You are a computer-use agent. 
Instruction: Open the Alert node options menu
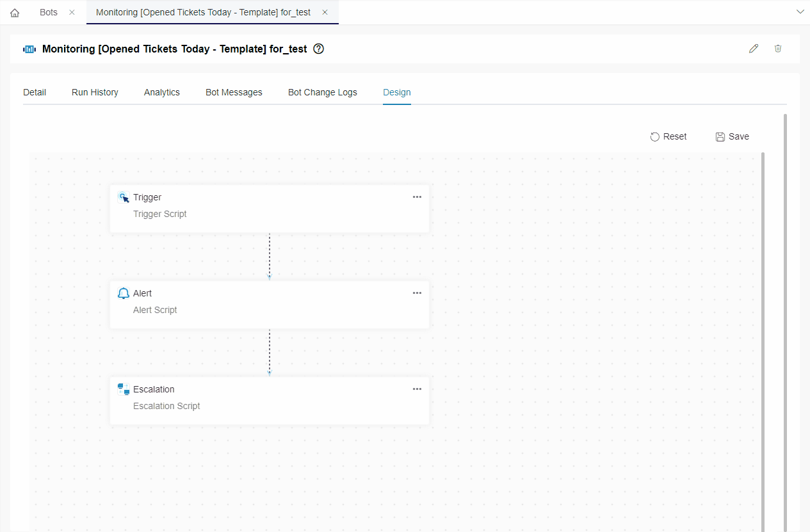(417, 293)
